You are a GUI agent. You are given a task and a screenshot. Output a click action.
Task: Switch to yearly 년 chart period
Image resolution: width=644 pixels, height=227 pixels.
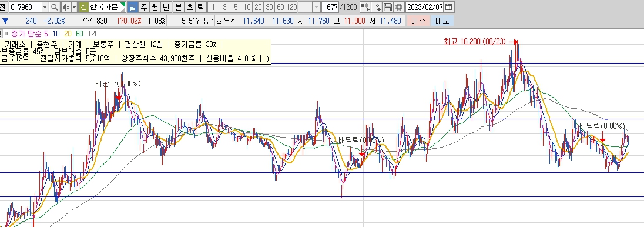166,7
